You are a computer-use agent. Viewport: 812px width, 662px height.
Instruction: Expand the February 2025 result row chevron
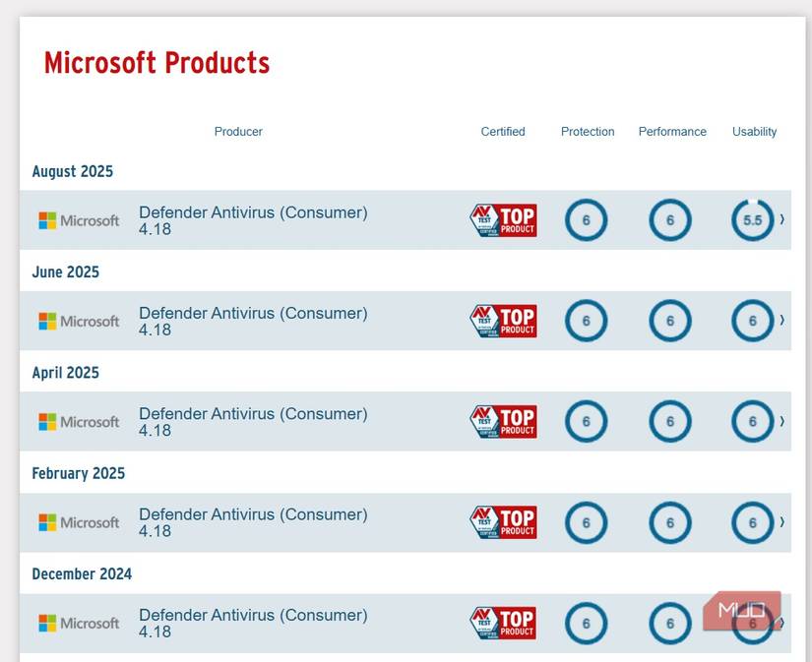coord(782,522)
